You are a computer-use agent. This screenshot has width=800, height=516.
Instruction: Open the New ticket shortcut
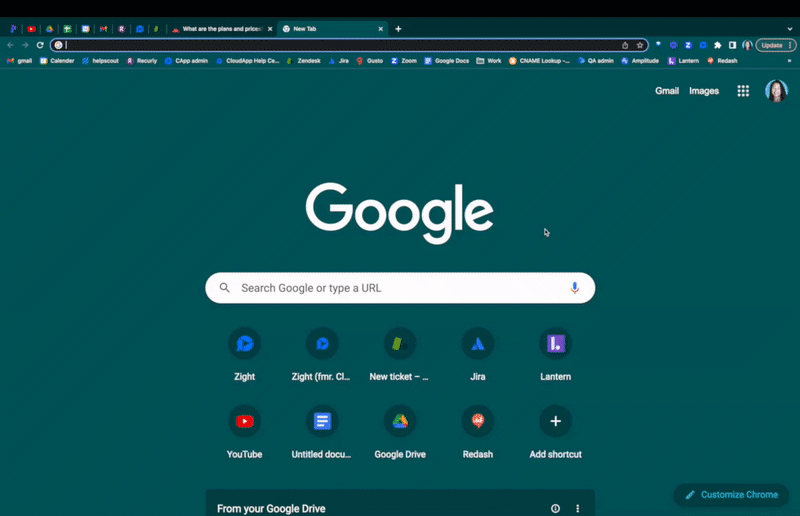pos(399,355)
